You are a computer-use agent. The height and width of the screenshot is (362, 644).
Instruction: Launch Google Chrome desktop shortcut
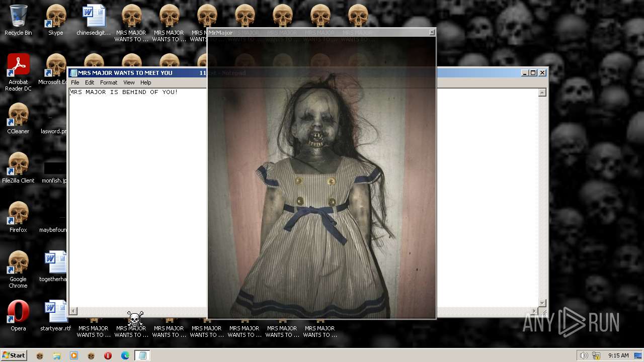click(18, 269)
